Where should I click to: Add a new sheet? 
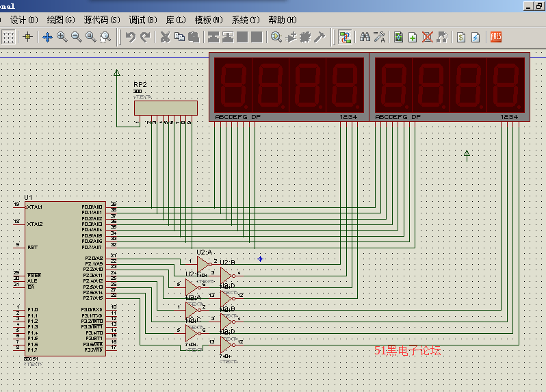click(413, 37)
